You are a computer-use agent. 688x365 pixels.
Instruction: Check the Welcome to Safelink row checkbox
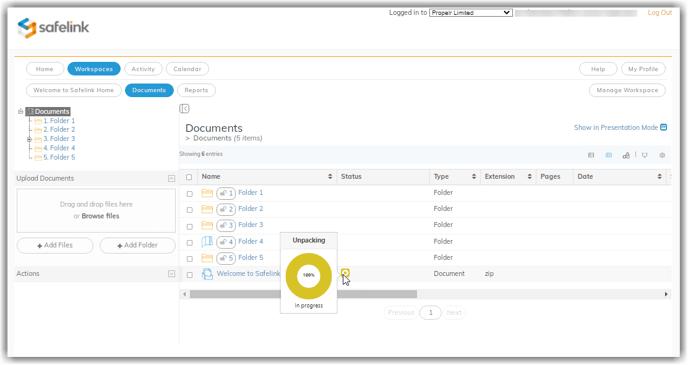tap(190, 275)
